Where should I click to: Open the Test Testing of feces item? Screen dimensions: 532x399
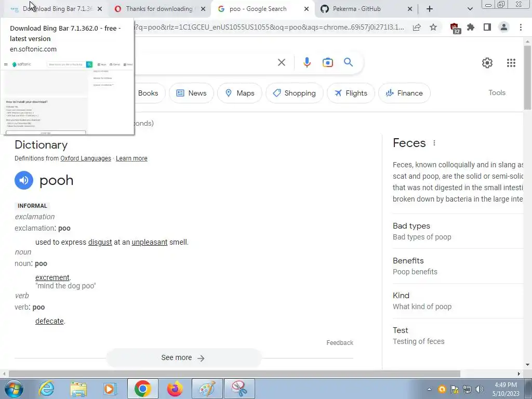tap(458, 336)
